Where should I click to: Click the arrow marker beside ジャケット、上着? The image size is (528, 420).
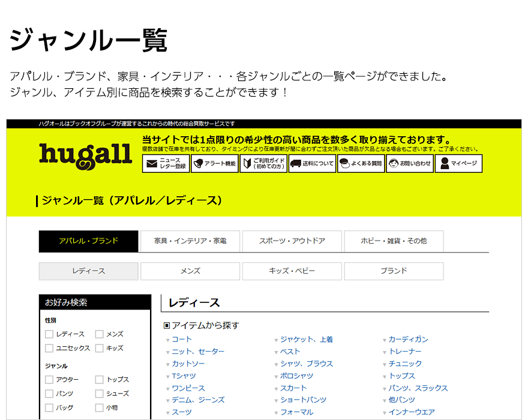276,340
